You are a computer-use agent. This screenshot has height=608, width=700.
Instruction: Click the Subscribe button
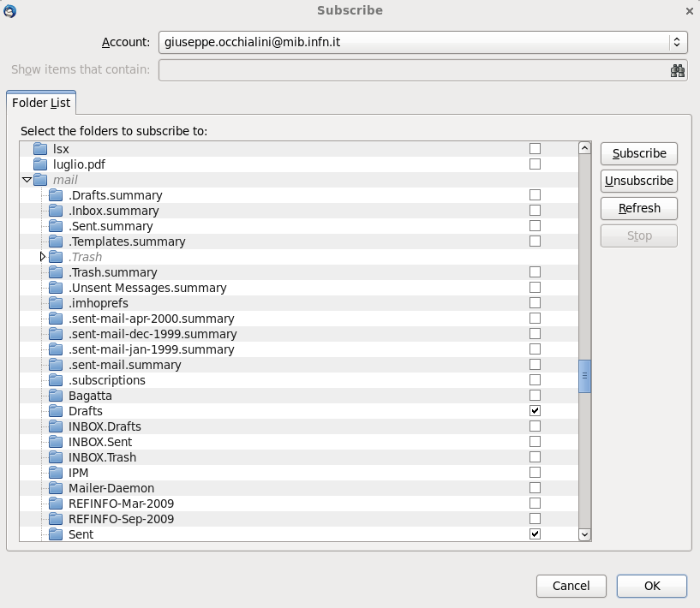coord(639,153)
